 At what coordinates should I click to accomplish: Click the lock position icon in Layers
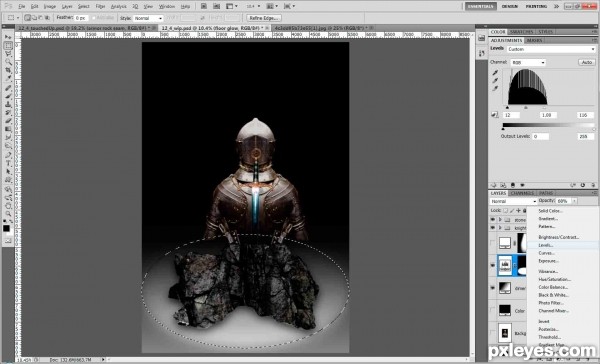(x=518, y=211)
